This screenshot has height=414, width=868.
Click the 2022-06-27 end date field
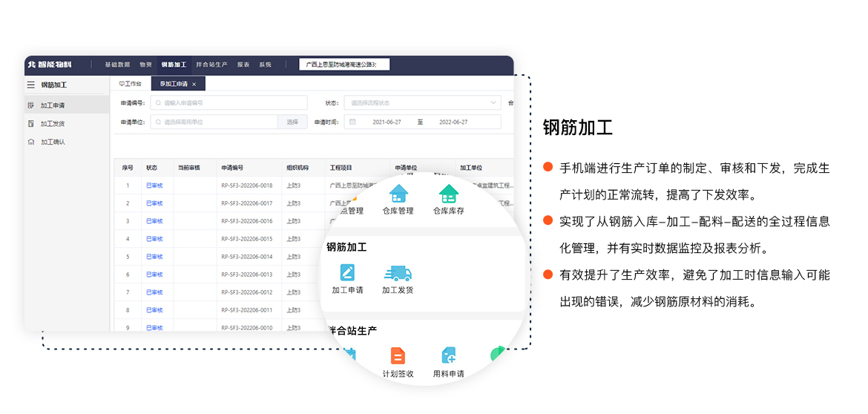coord(458,122)
